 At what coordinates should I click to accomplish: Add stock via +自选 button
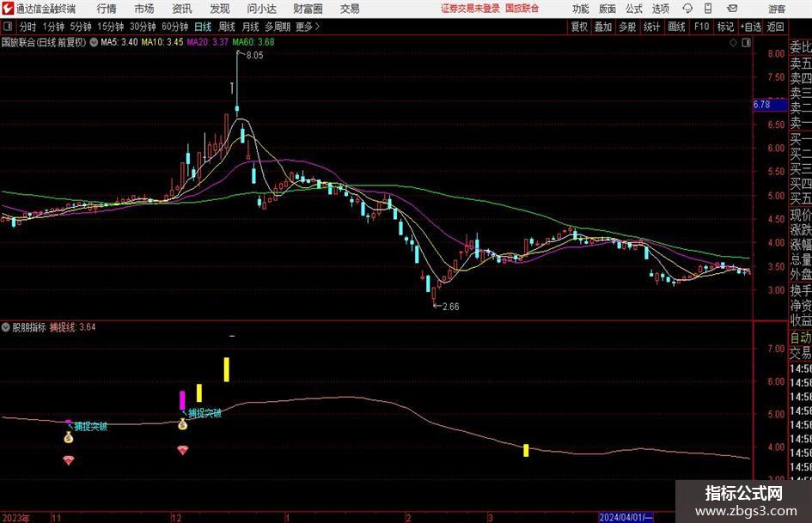751,27
